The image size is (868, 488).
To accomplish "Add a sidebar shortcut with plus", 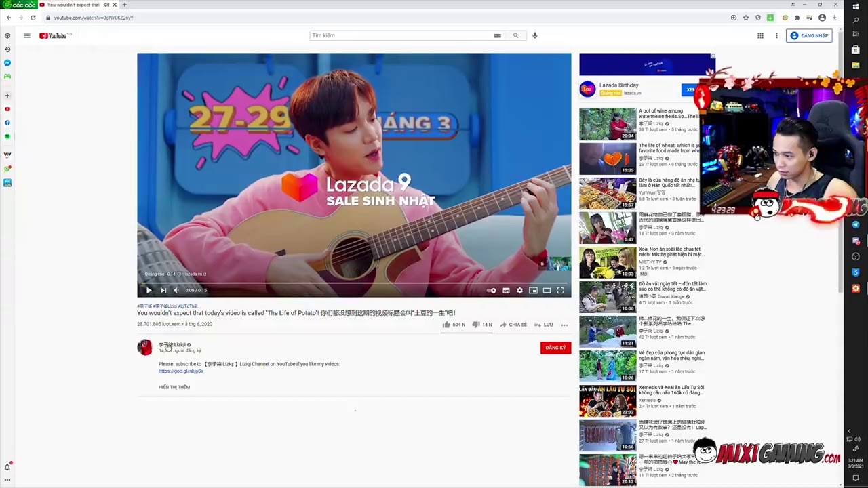I will (7, 96).
